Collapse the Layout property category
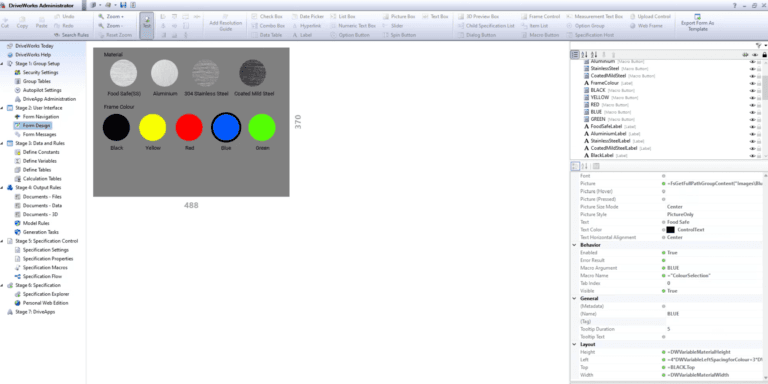 (x=575, y=344)
